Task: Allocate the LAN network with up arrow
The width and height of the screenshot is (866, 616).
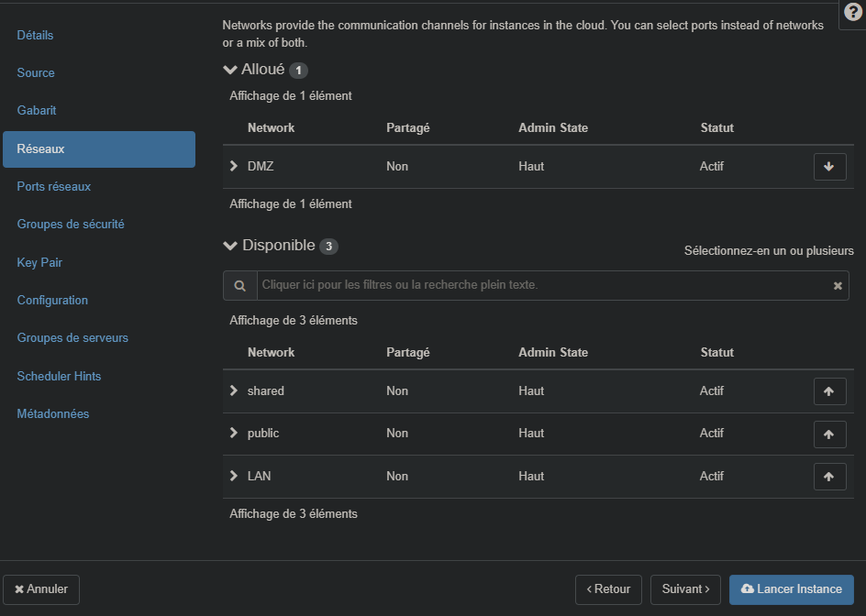Action: [x=829, y=477]
